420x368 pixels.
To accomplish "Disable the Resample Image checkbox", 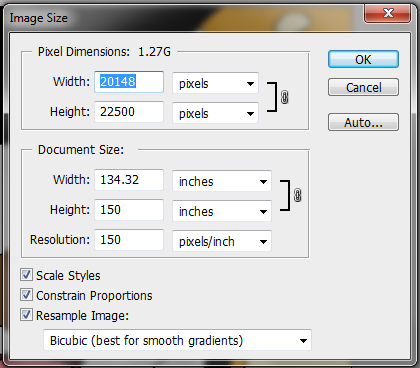I will tap(26, 315).
